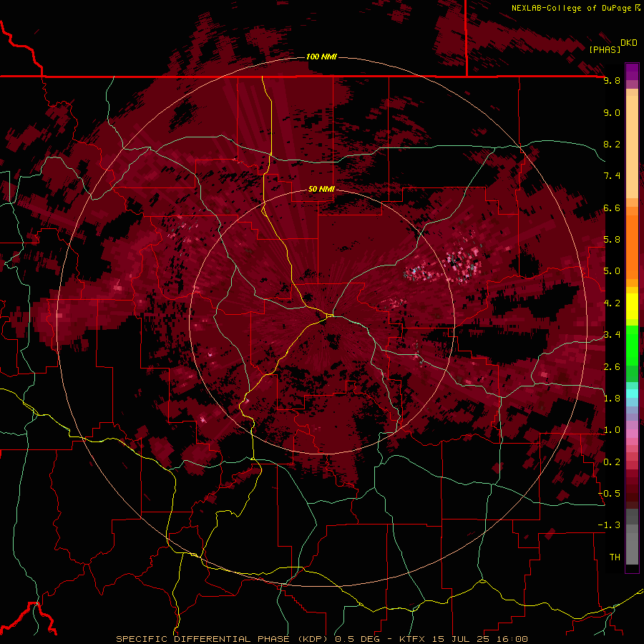644x644 pixels.
Task: Click the 4.2 legend value
Action: (612, 303)
